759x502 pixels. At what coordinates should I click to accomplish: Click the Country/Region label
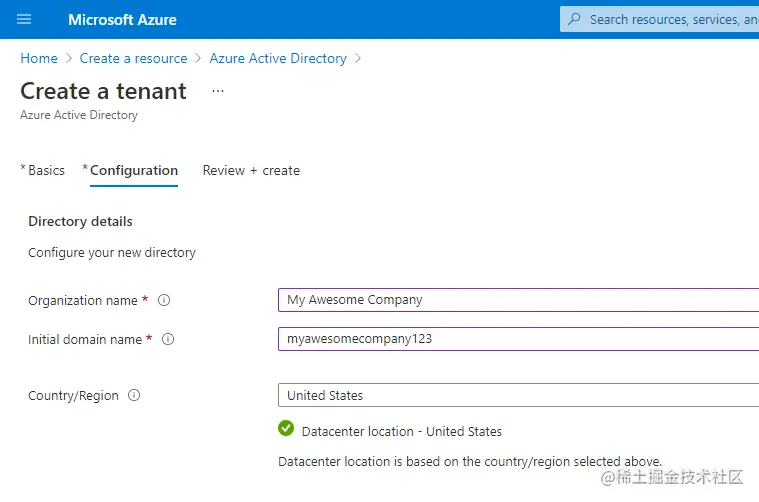pyautogui.click(x=73, y=396)
